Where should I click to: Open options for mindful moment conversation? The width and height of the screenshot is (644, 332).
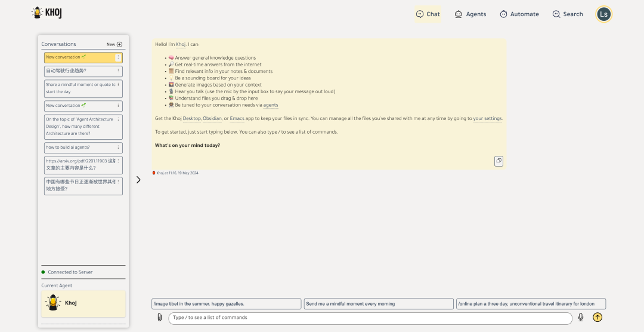[118, 84]
